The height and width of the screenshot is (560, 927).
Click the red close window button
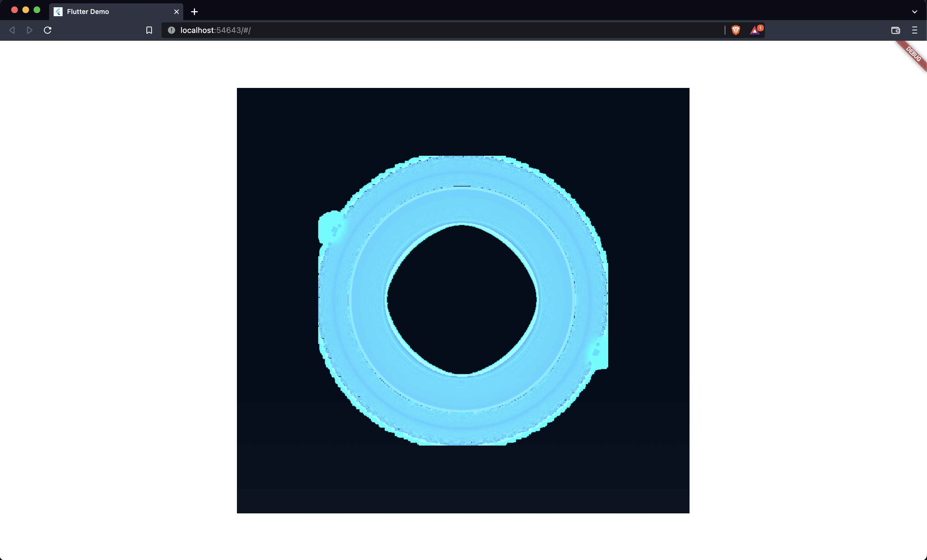tap(14, 10)
